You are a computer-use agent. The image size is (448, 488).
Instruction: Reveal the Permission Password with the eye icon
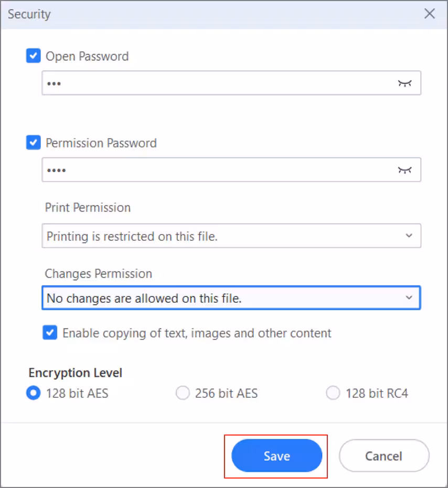coord(404,170)
